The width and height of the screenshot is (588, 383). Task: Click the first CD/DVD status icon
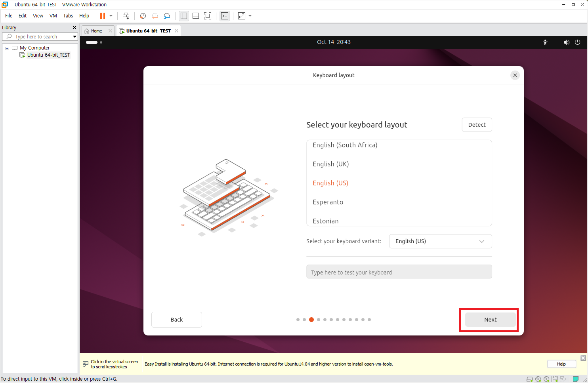538,379
